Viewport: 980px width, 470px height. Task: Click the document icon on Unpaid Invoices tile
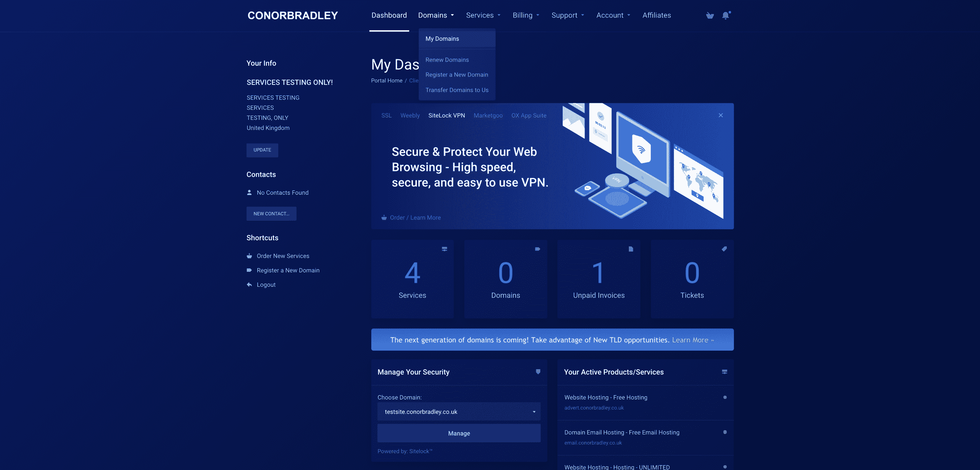coord(630,249)
